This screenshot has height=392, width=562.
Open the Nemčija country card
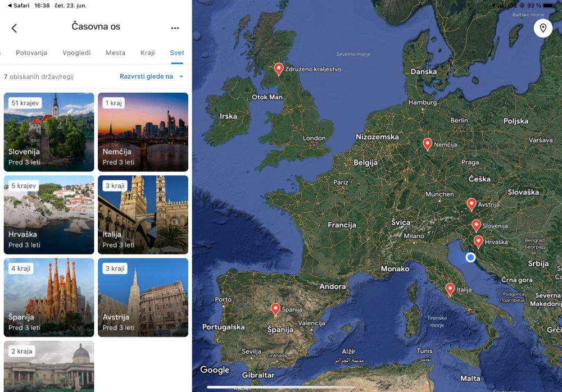(x=143, y=132)
